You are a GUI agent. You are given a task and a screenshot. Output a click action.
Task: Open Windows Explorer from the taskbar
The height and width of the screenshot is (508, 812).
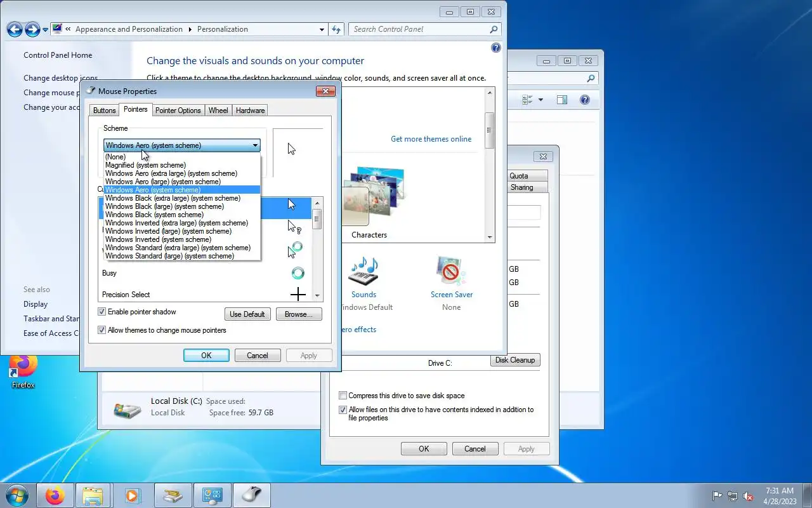(93, 495)
